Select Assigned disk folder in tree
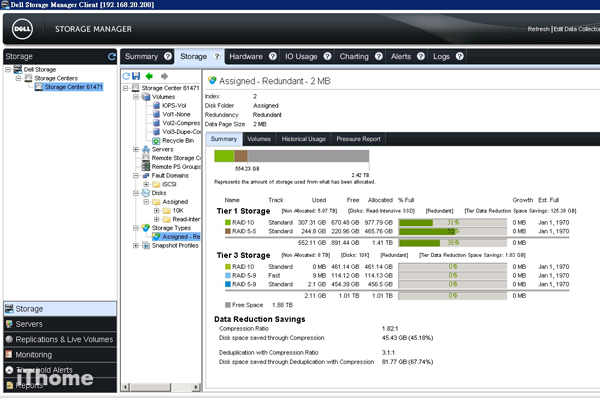This screenshot has width=600, height=400. click(x=170, y=202)
